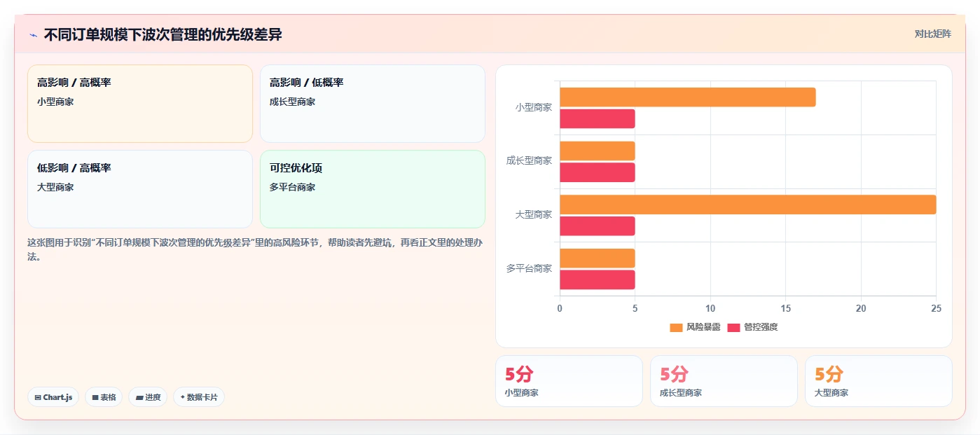Click the title 不同订单规模下波次管理的优先级差异

[163, 34]
